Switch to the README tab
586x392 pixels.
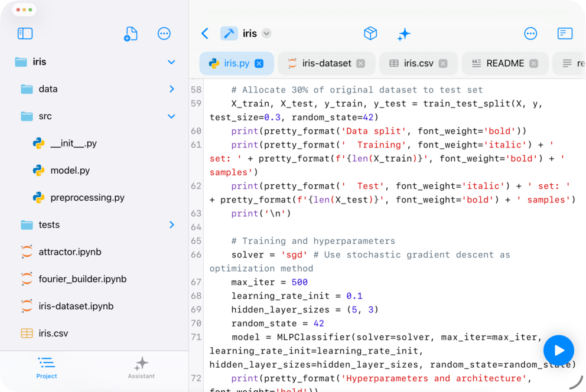[505, 64]
